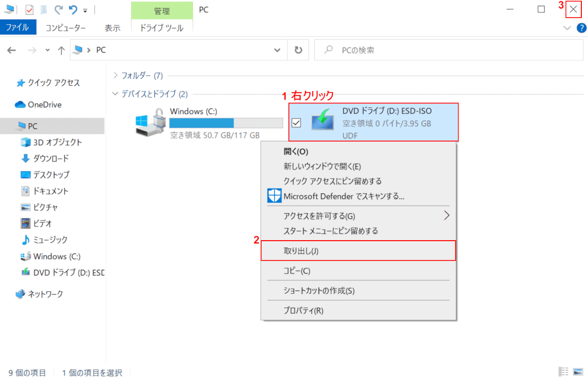Image resolution: width=588 pixels, height=379 pixels.
Task: Choose Microsoft Defender でスキャンする
Action: click(358, 196)
